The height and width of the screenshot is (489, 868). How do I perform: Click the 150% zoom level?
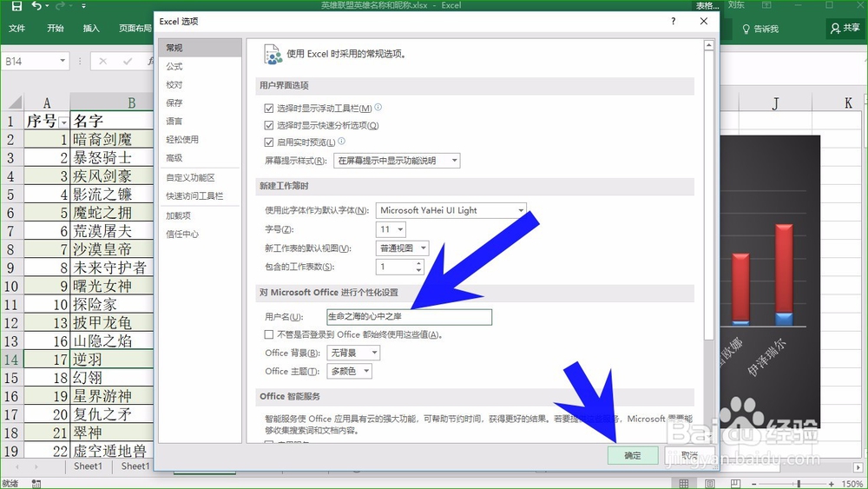(x=852, y=484)
